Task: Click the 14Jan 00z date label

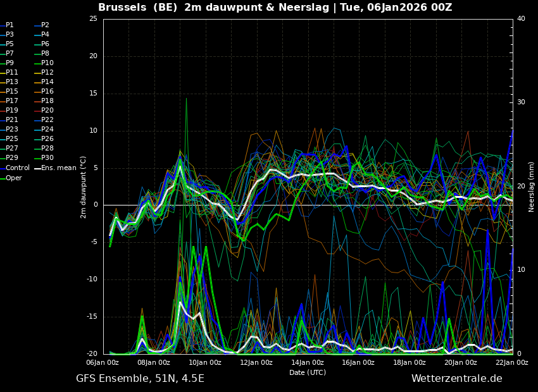Action: coord(308,363)
